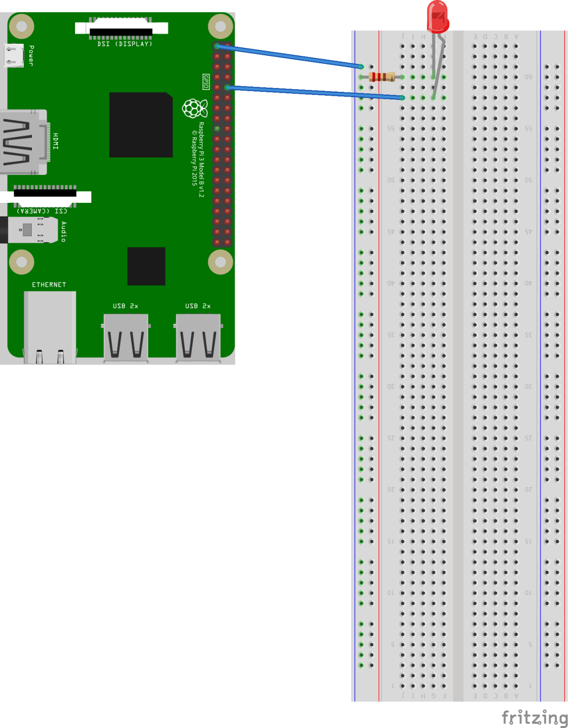Select the lower blue wire to the LED row
Viewport: 568px width, 728px height.
[316, 92]
